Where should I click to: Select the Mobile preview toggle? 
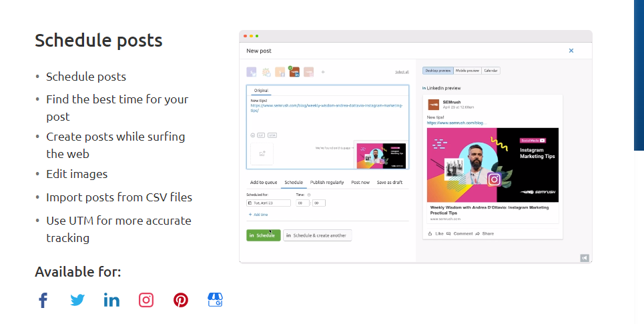[467, 71]
